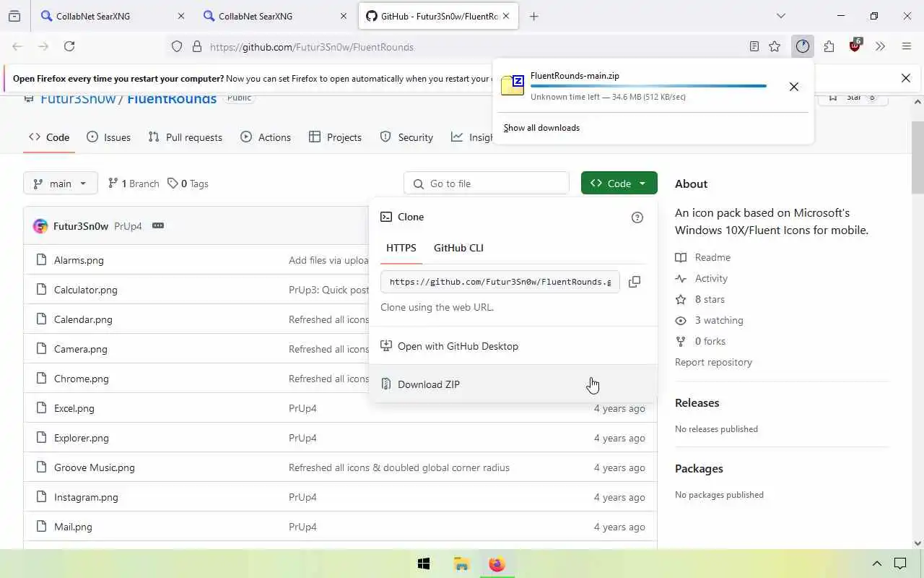Image resolution: width=924 pixels, height=578 pixels.
Task: Open the Actions tab
Action: pos(266,137)
